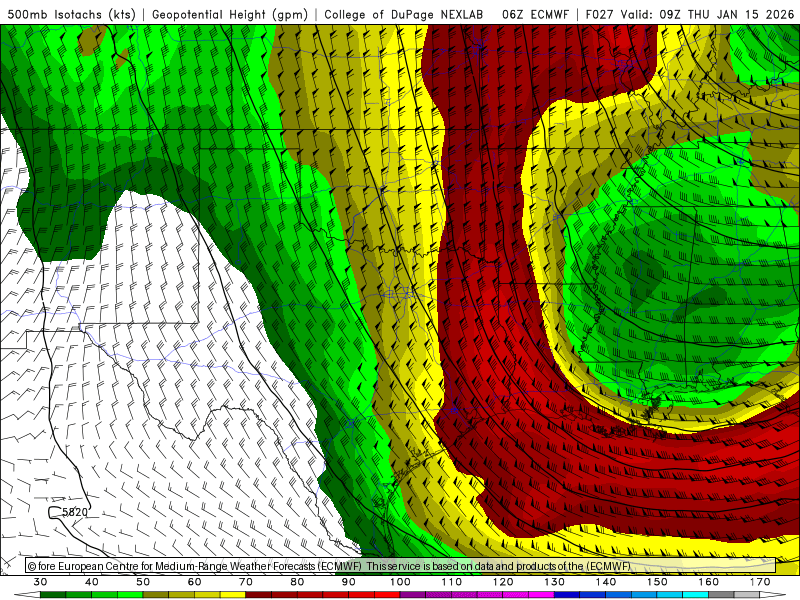Click the '50' value on the color scale
The height and width of the screenshot is (600, 800).
(x=143, y=582)
